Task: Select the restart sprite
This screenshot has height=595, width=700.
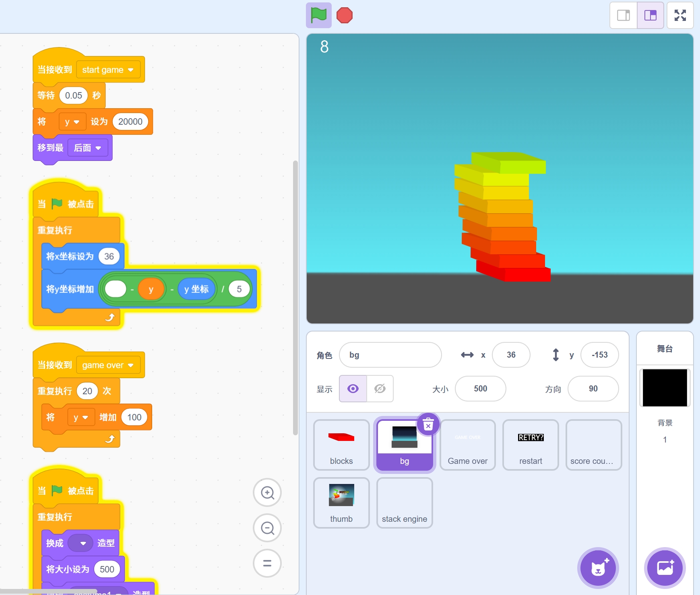Action: click(x=531, y=445)
